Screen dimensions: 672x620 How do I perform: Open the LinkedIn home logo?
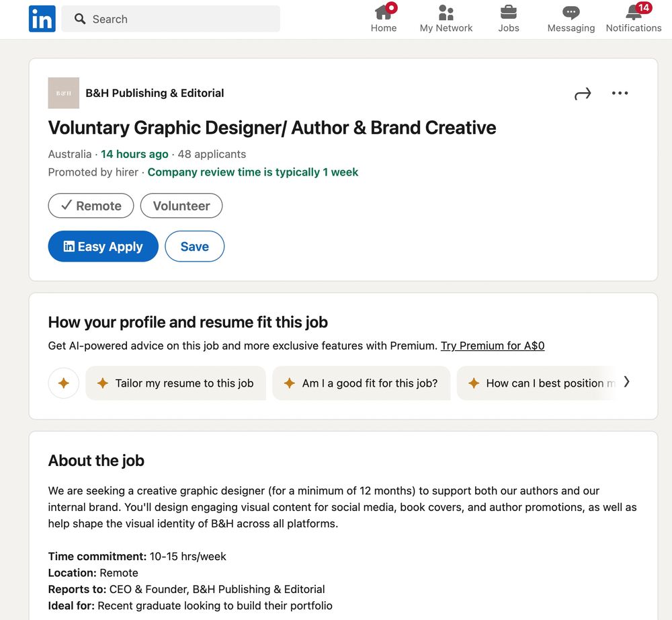42,19
